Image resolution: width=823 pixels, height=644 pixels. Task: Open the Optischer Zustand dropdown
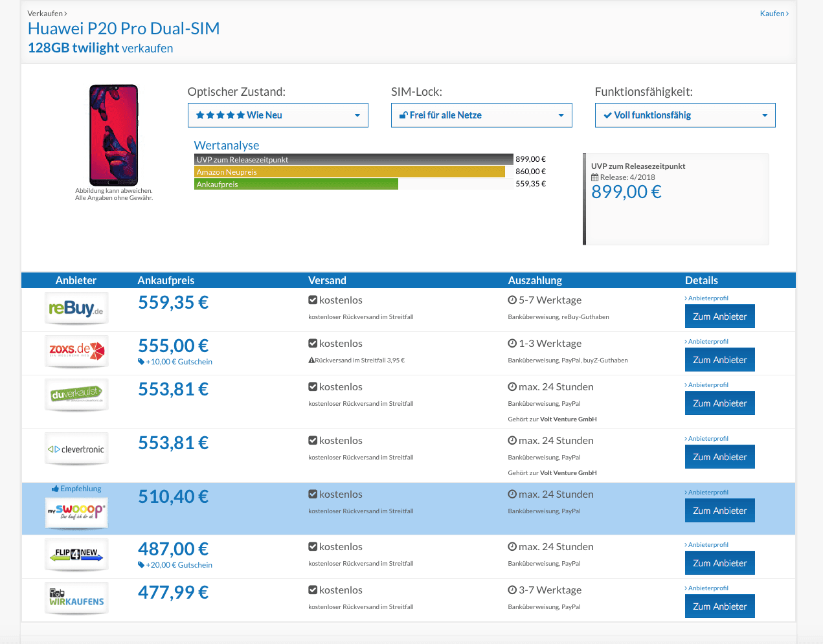[x=278, y=115]
